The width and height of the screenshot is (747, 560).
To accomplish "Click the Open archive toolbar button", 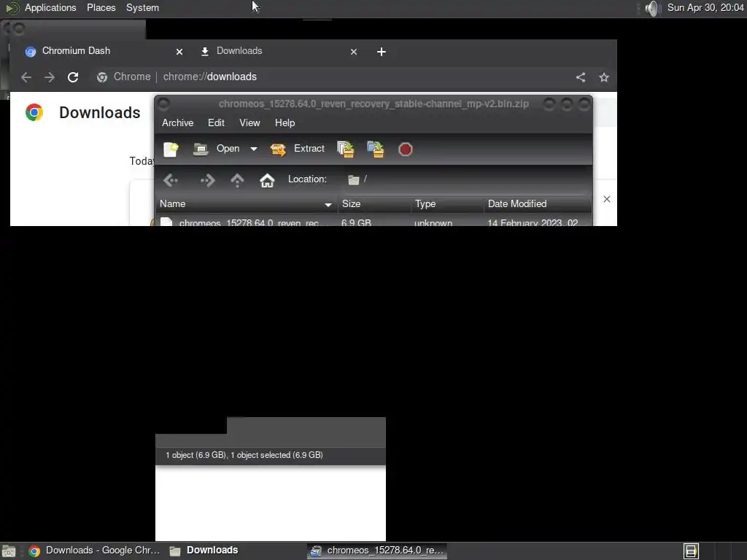I will point(217,149).
